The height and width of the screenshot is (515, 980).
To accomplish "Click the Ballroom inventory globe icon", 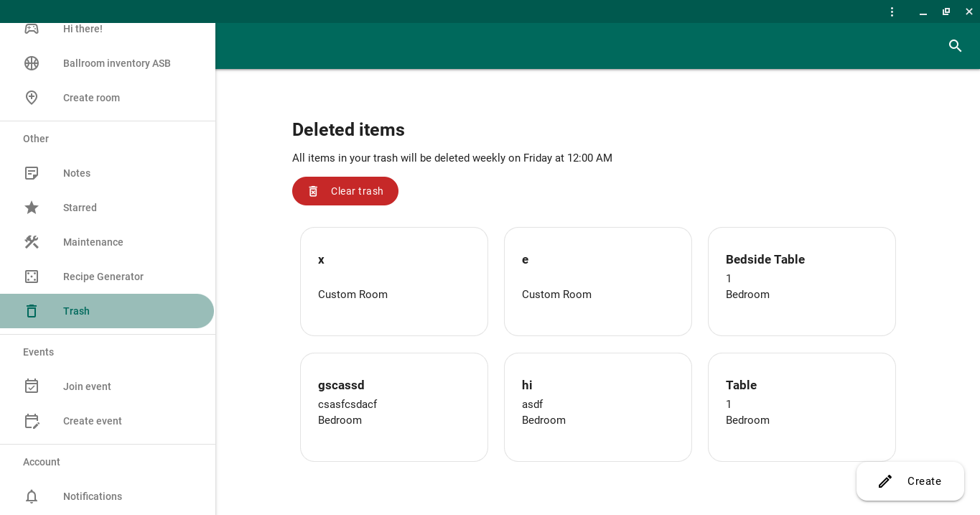I will [32, 63].
